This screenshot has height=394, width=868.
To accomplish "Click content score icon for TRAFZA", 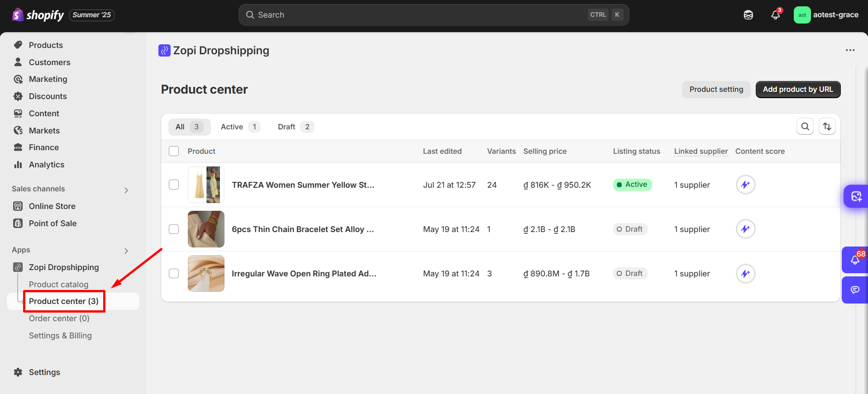I will click(745, 185).
